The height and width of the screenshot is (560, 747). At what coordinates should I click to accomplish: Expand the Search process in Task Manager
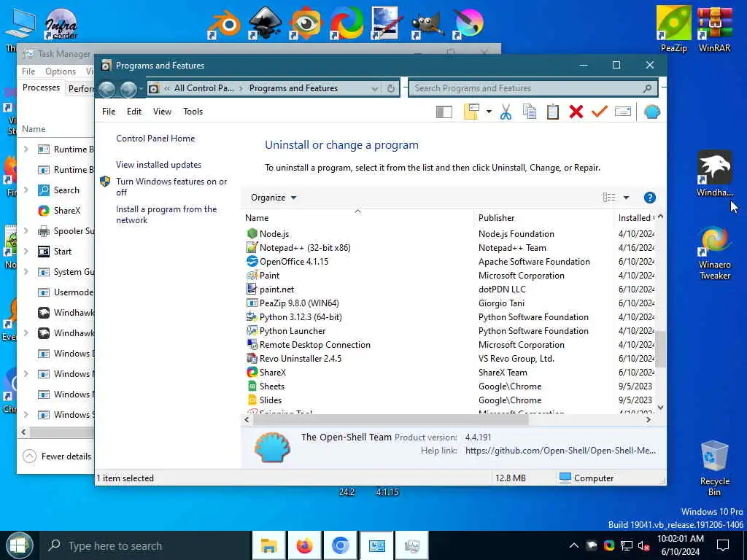[x=26, y=190]
